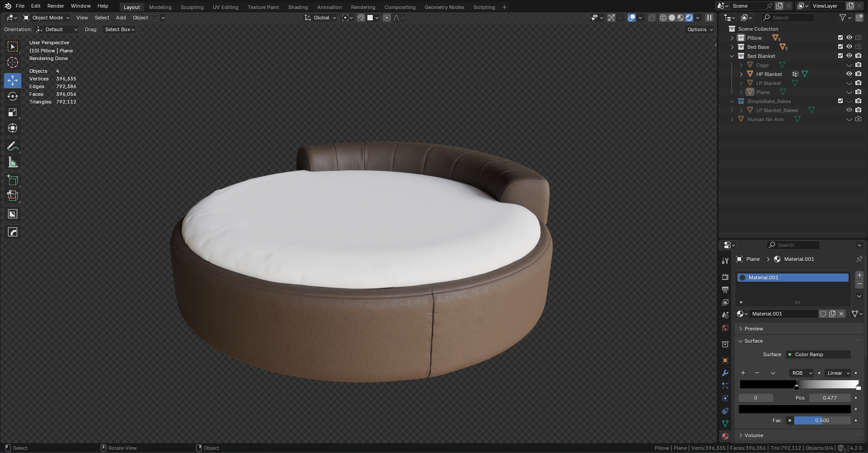Select the Rotate tool in toolbar

point(13,96)
